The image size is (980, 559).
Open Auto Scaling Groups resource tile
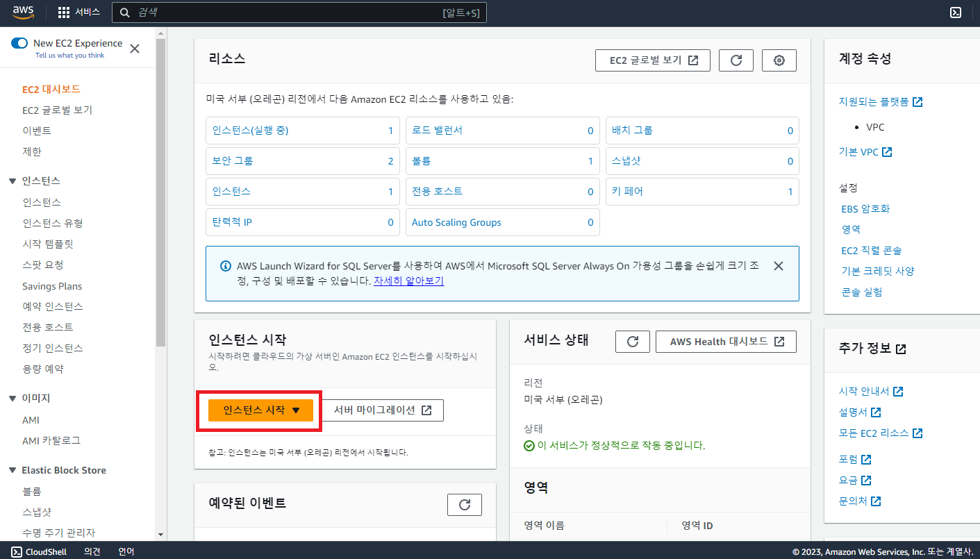pyautogui.click(x=503, y=222)
